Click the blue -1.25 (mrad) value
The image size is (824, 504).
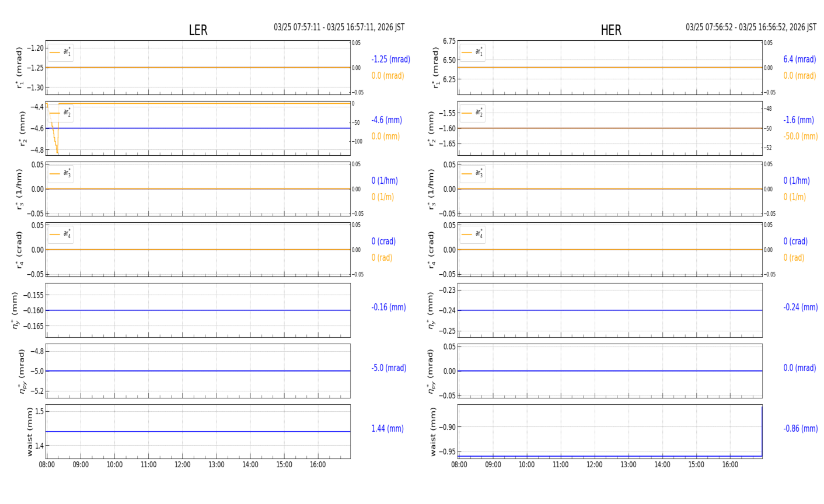(391, 60)
